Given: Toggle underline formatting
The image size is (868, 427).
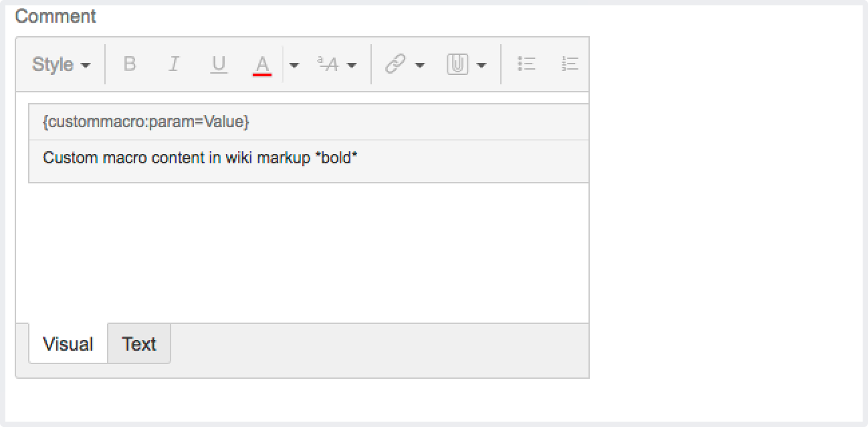Looking at the screenshot, I should coord(219,64).
